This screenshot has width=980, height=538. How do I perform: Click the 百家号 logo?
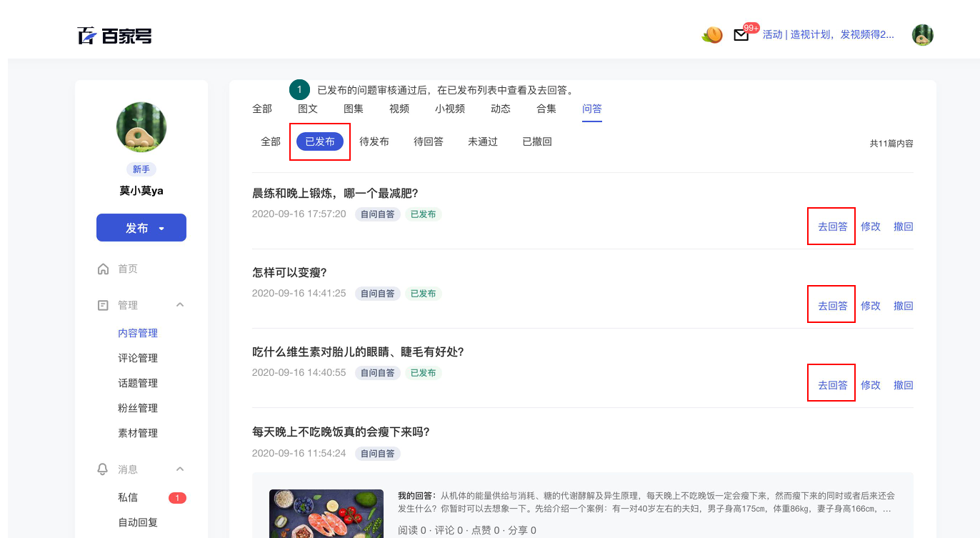coord(114,35)
